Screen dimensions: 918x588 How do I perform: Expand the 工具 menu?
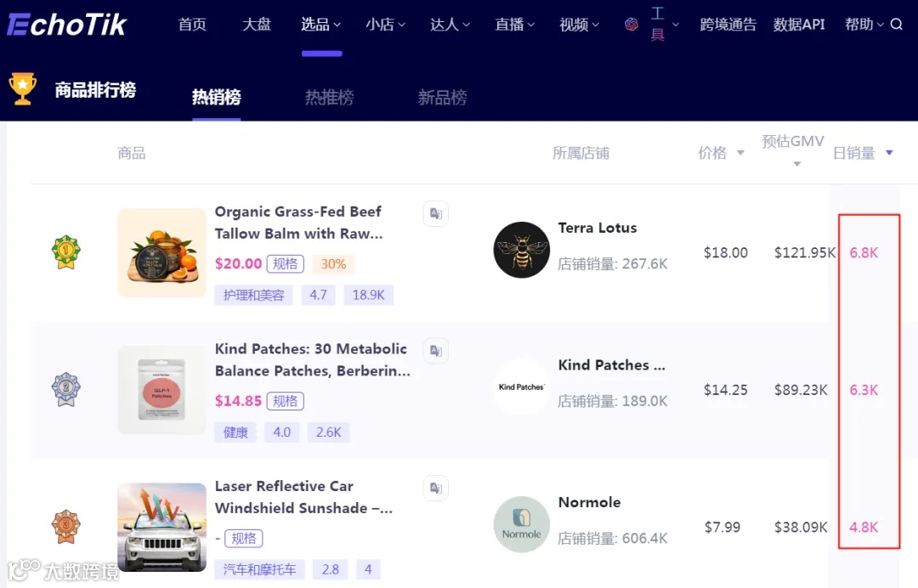[x=665, y=25]
